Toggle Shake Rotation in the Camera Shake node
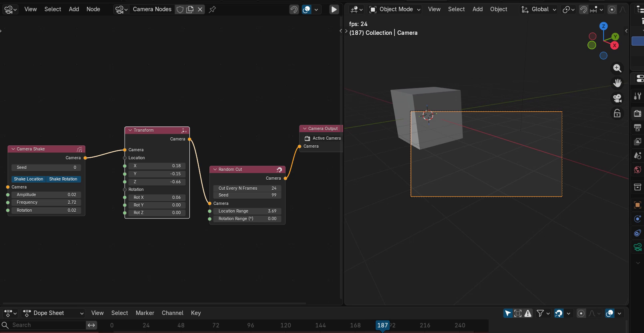 point(63,179)
